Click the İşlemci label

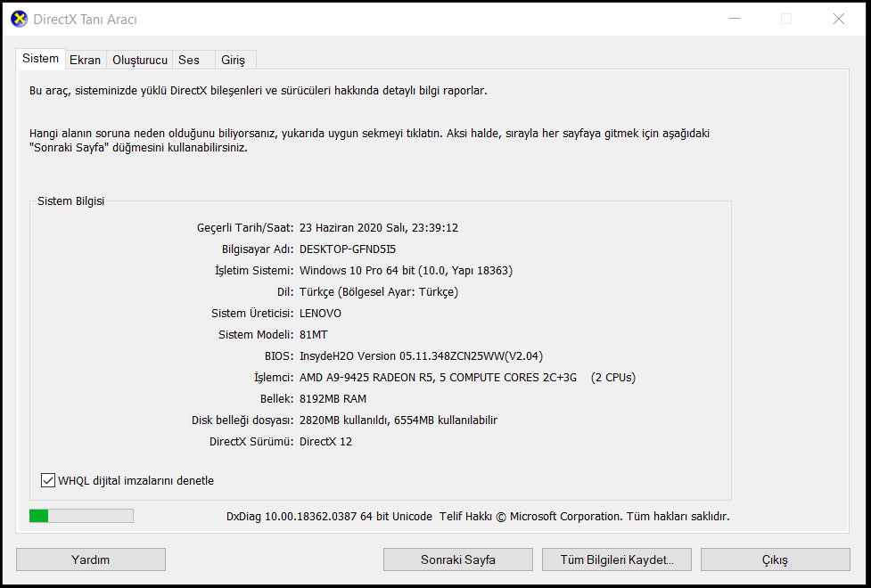click(x=274, y=378)
